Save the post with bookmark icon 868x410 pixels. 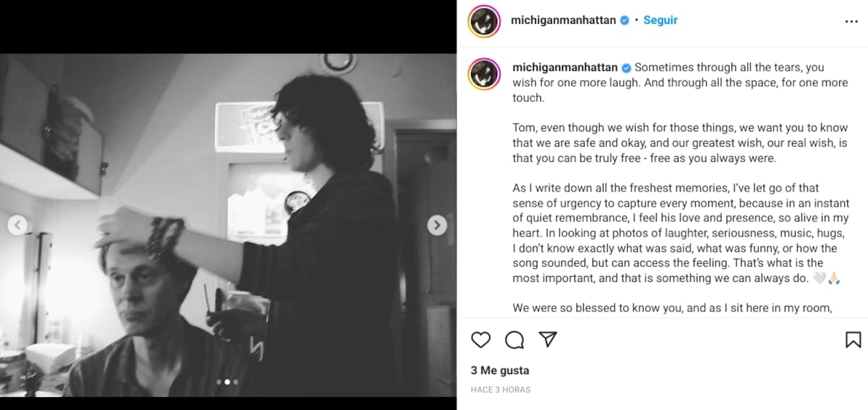(853, 340)
